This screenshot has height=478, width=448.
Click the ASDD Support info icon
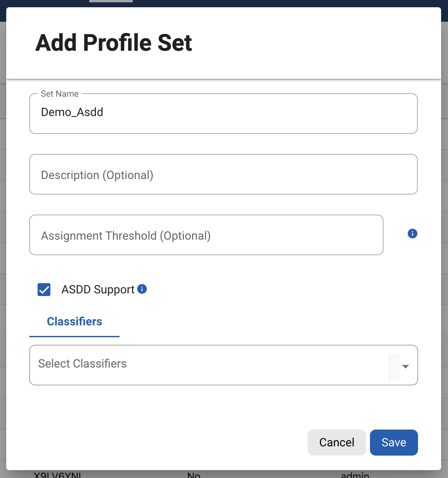click(142, 289)
